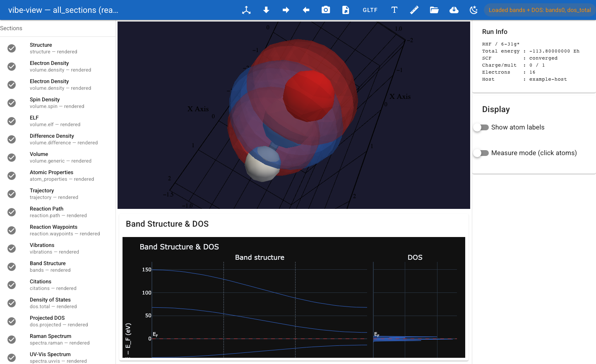Click the Run Info heading

[x=495, y=32]
